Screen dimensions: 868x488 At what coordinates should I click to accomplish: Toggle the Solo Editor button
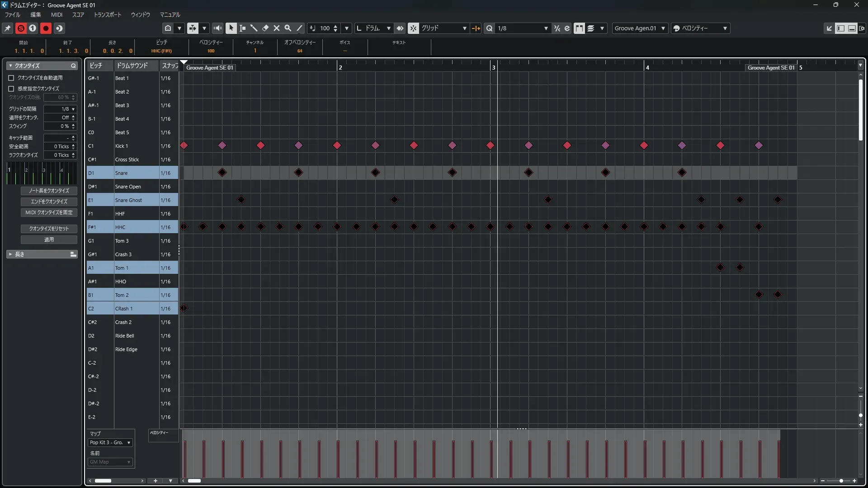21,28
